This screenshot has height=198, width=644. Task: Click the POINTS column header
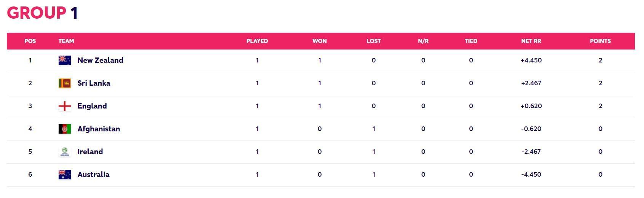point(600,41)
